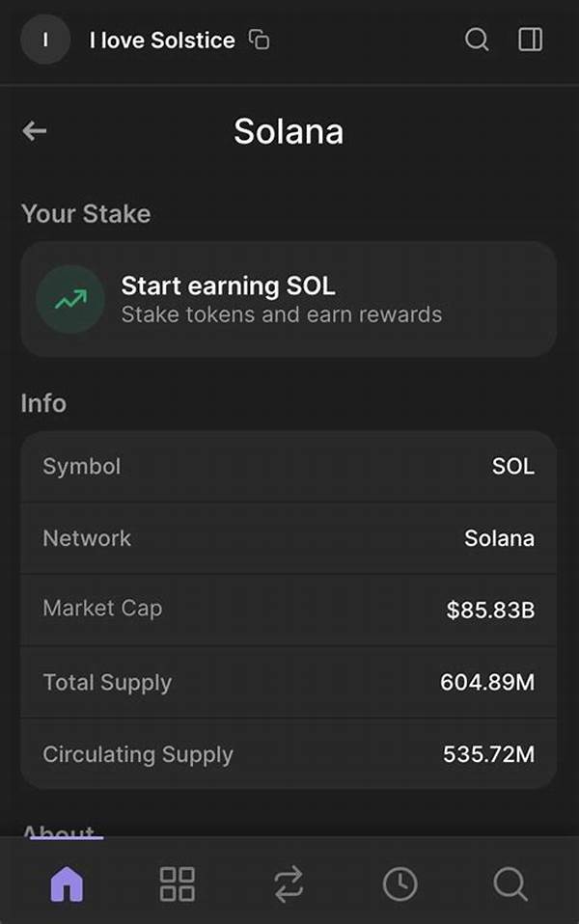Click the 'Stake tokens and earn rewards' text

[281, 314]
